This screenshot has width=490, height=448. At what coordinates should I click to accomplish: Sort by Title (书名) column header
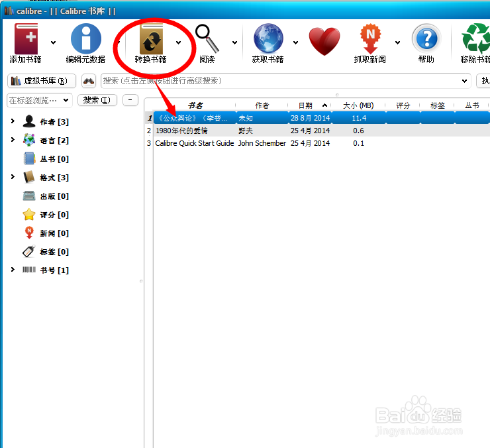point(195,105)
